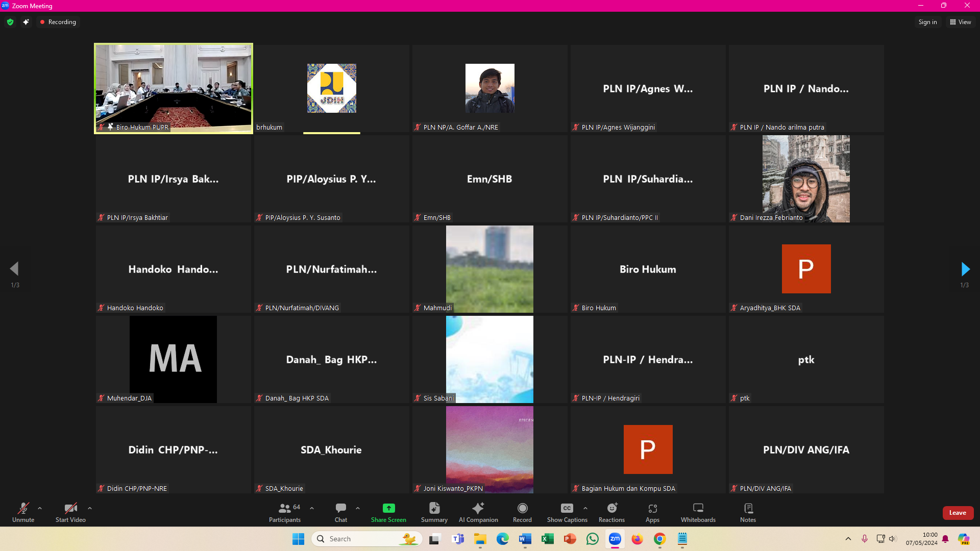Open PowerPoint from taskbar
This screenshot has height=551, width=980.
pyautogui.click(x=570, y=539)
